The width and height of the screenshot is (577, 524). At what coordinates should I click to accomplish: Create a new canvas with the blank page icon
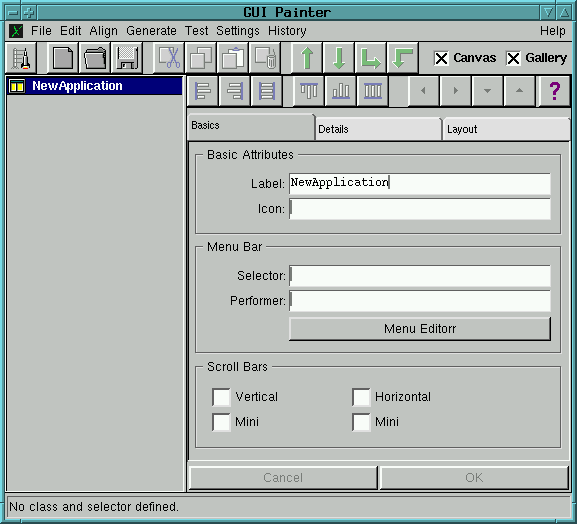click(x=63, y=58)
